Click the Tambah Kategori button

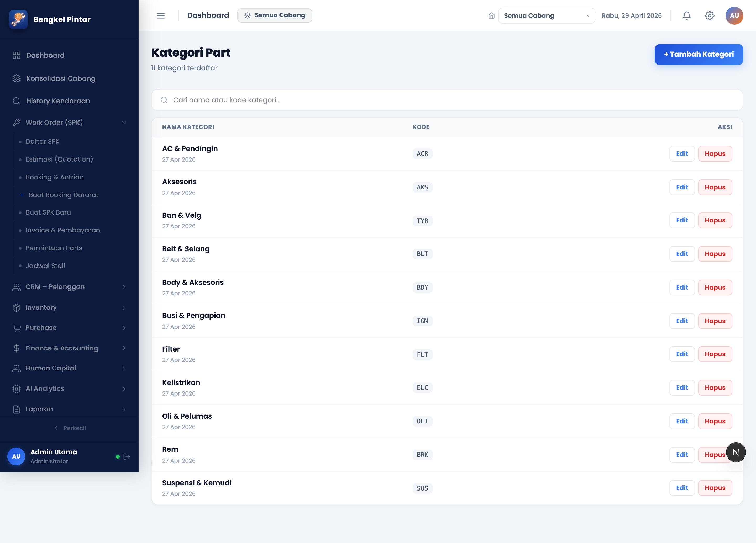pos(699,54)
